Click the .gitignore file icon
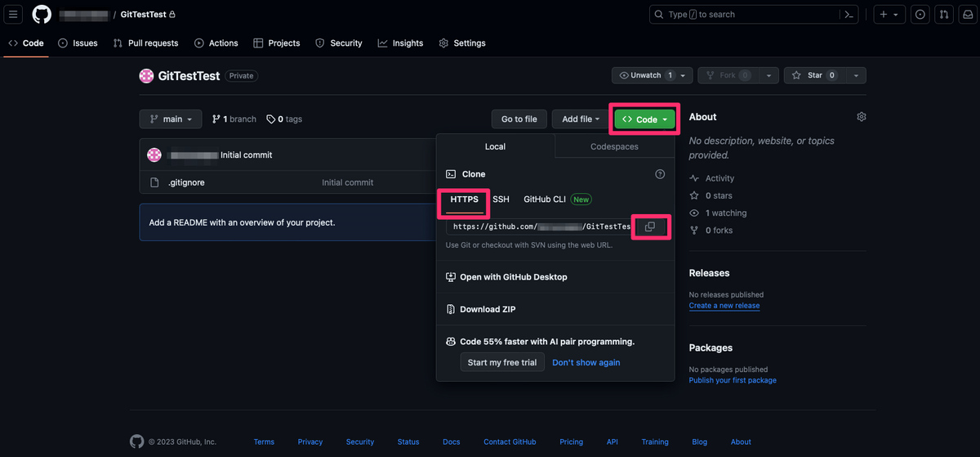The width and height of the screenshot is (980, 457). coord(154,182)
